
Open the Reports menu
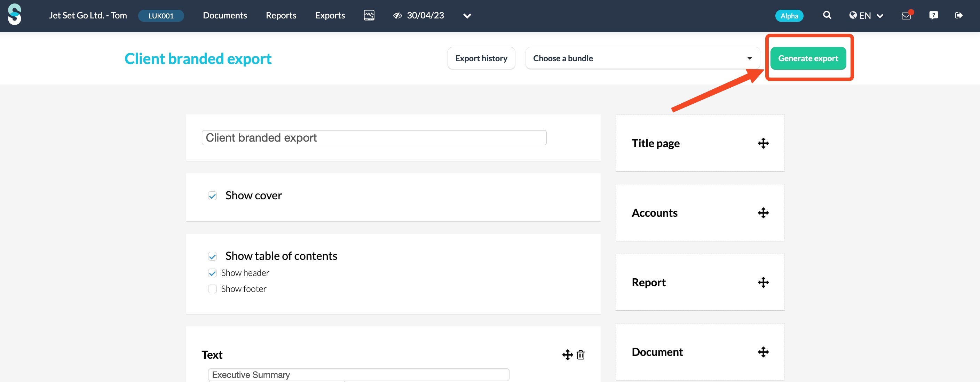(281, 16)
